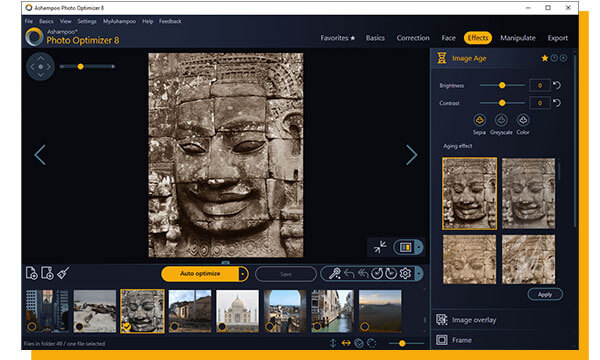This screenshot has height=360, width=600.
Task: Switch to the Correction tab
Action: 413,38
